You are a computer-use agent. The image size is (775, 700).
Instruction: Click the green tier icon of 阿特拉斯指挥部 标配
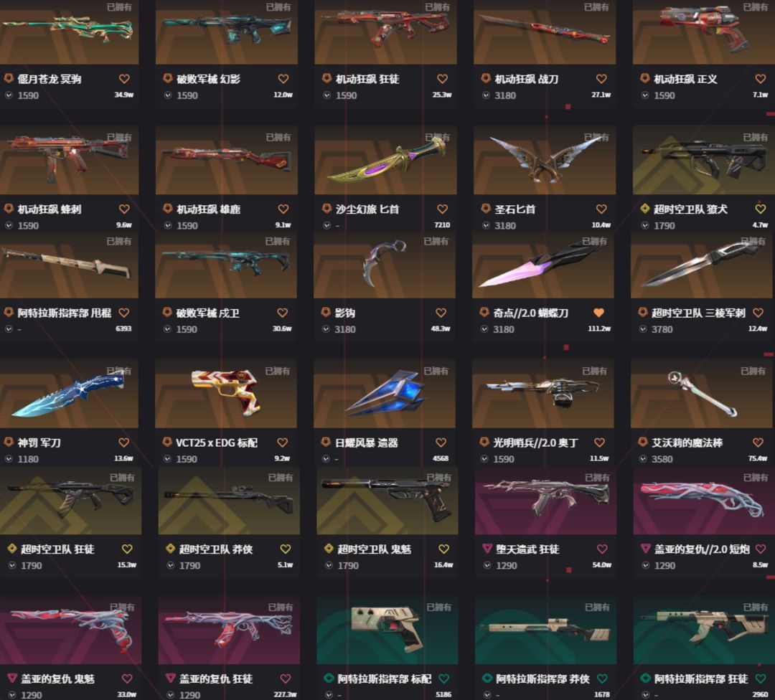329,678
